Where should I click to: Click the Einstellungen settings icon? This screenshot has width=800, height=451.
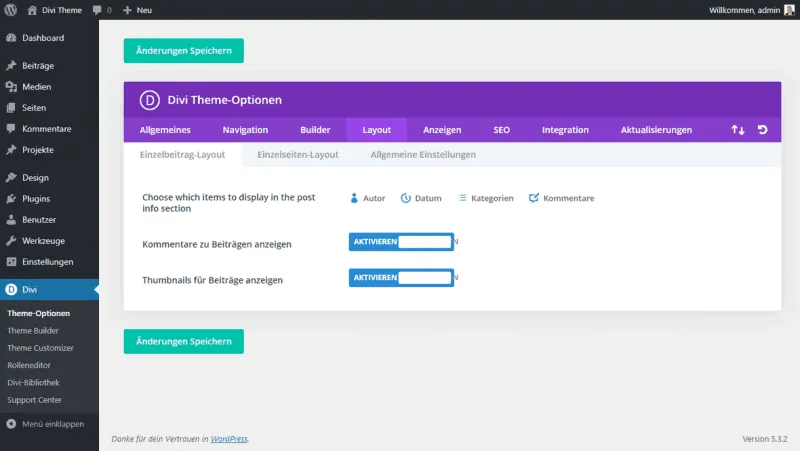(11, 262)
